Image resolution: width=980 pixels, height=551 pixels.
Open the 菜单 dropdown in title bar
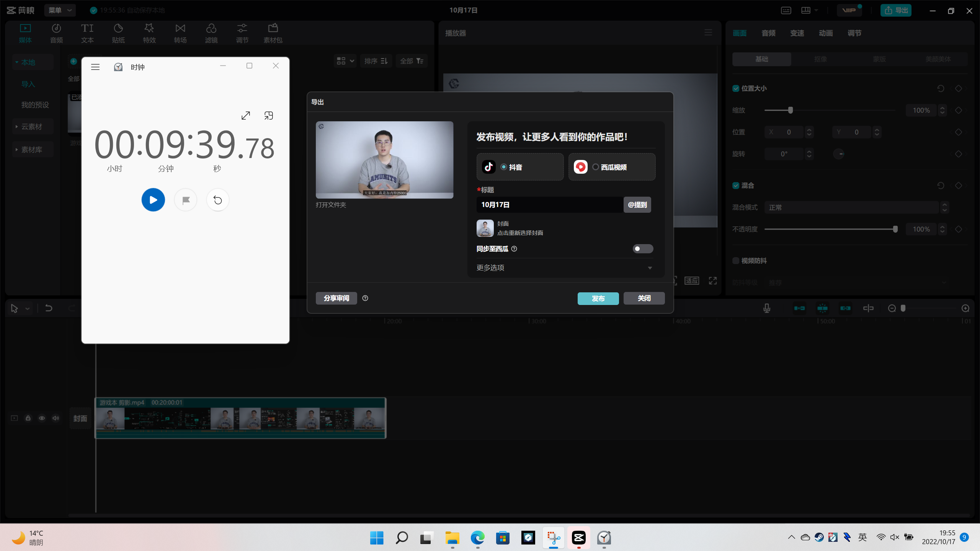coord(60,10)
